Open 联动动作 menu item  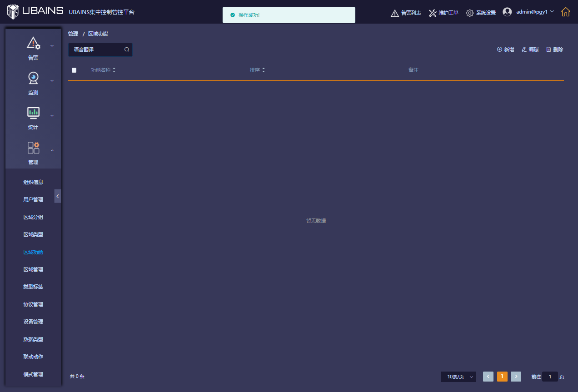tap(33, 357)
